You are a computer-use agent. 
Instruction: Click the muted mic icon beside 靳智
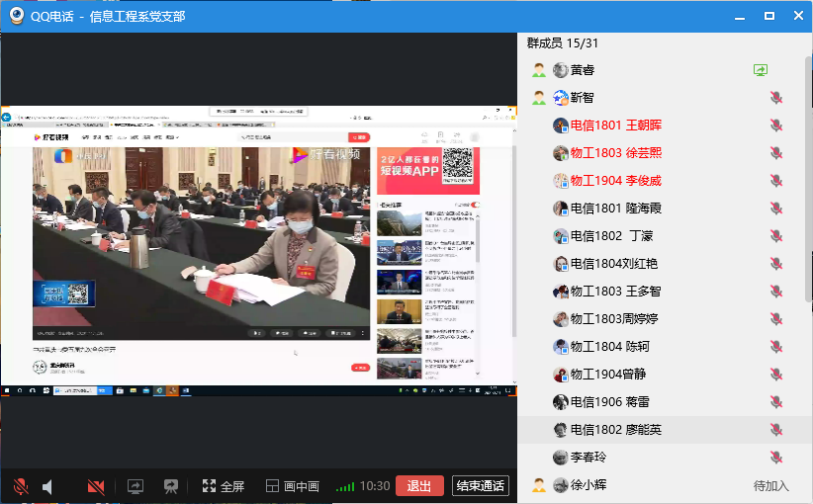[x=776, y=98]
